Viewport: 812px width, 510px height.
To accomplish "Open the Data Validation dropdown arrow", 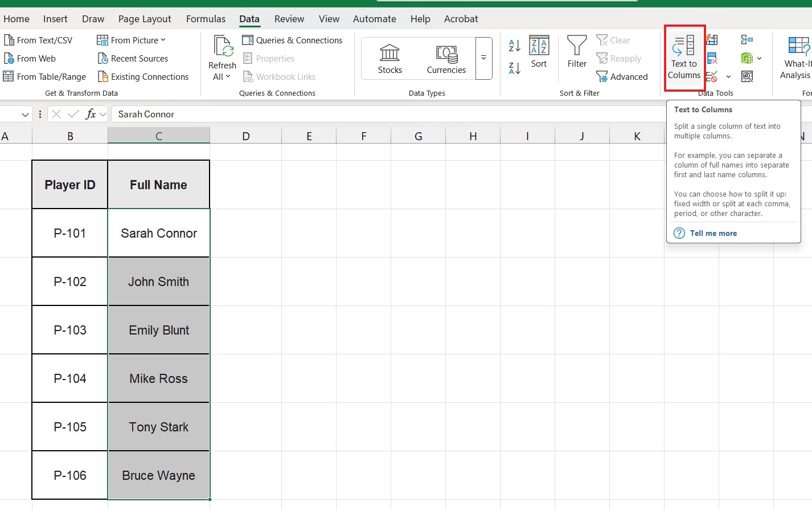I will point(728,76).
